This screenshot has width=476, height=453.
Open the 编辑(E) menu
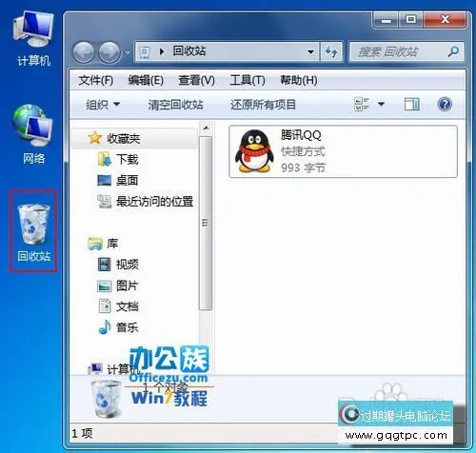click(146, 80)
